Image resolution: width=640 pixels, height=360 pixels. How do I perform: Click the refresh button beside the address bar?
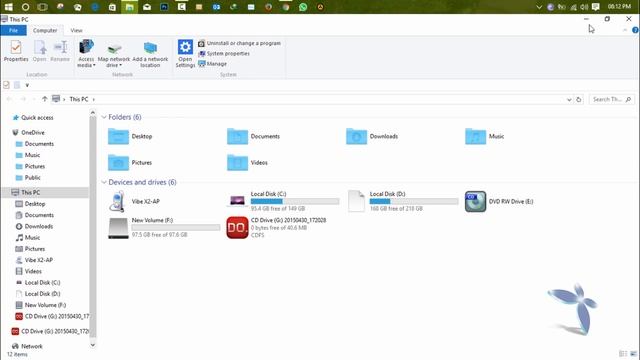578,100
